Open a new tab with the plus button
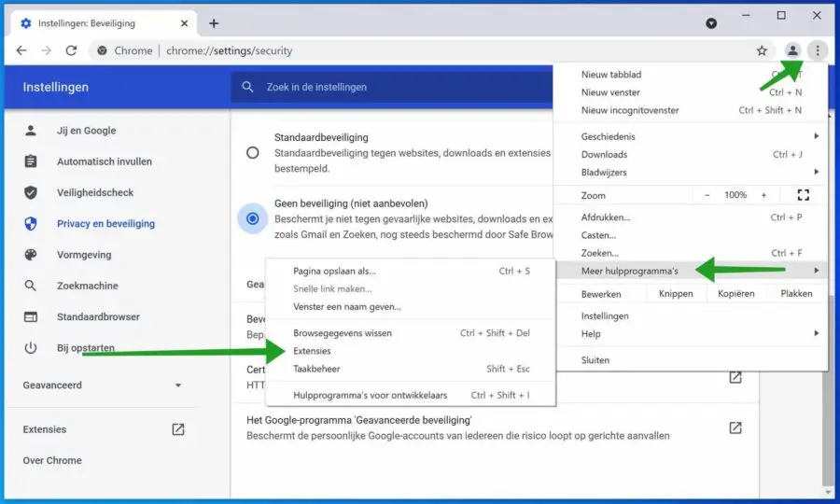 tap(214, 23)
